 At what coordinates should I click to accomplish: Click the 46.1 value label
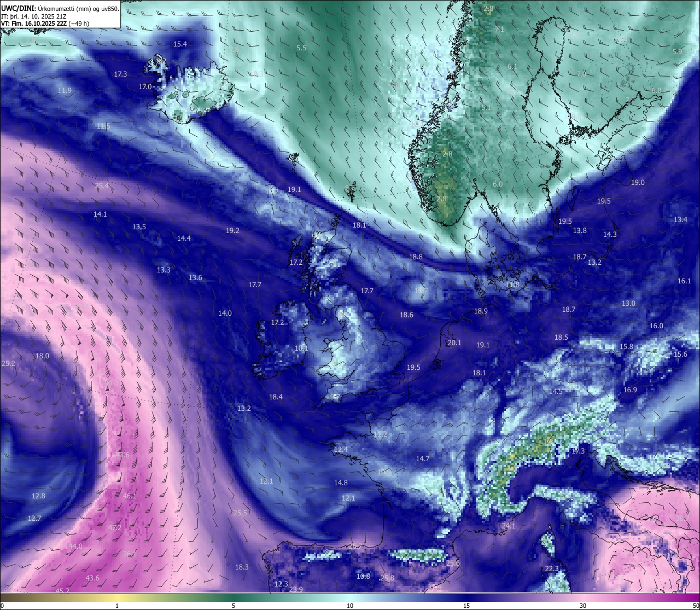pyautogui.click(x=129, y=496)
